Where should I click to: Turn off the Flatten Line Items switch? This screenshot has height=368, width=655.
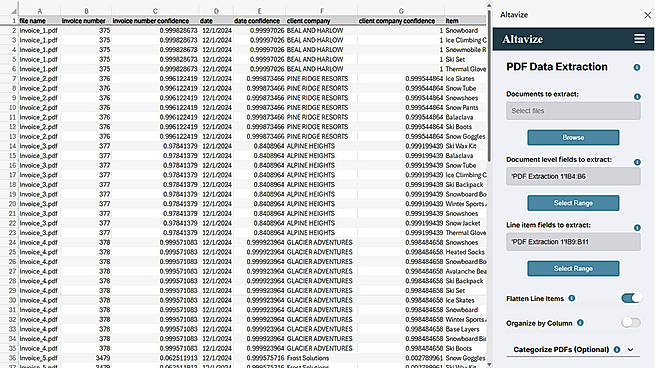(631, 298)
